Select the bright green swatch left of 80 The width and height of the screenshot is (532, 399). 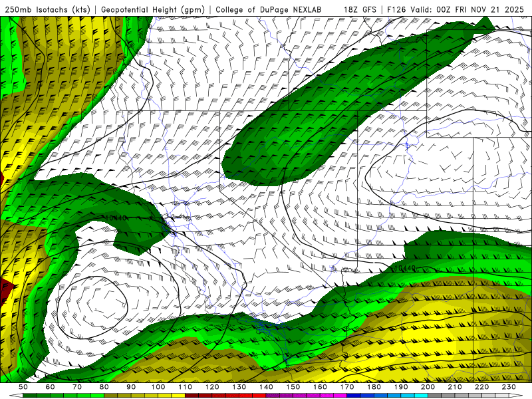tap(97, 396)
